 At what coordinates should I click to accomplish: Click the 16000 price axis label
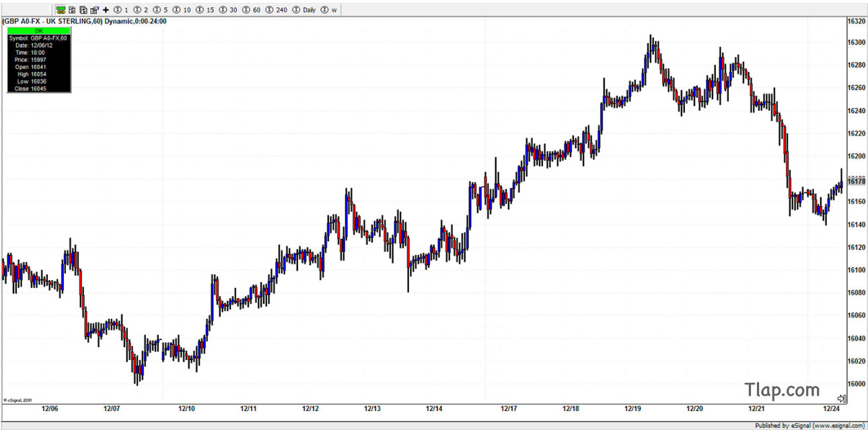pos(856,384)
